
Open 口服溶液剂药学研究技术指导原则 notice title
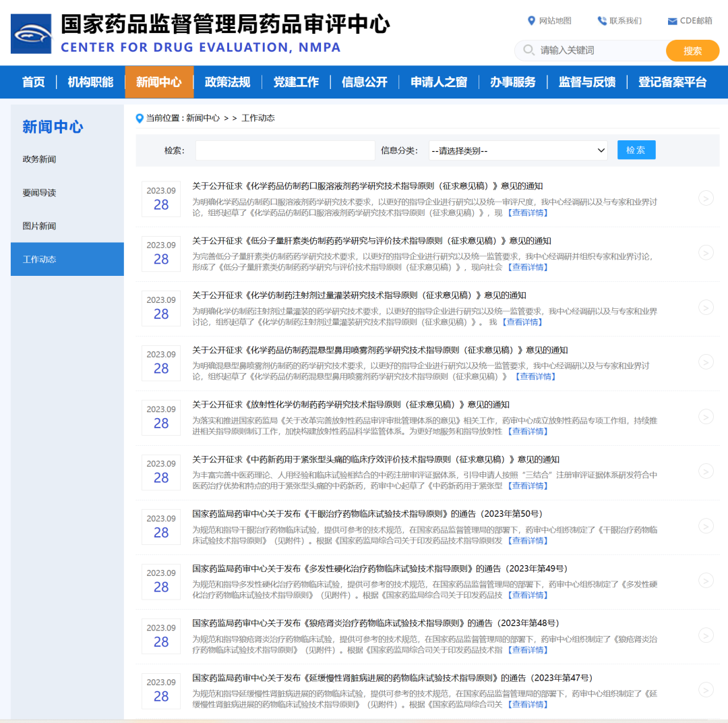[368, 186]
